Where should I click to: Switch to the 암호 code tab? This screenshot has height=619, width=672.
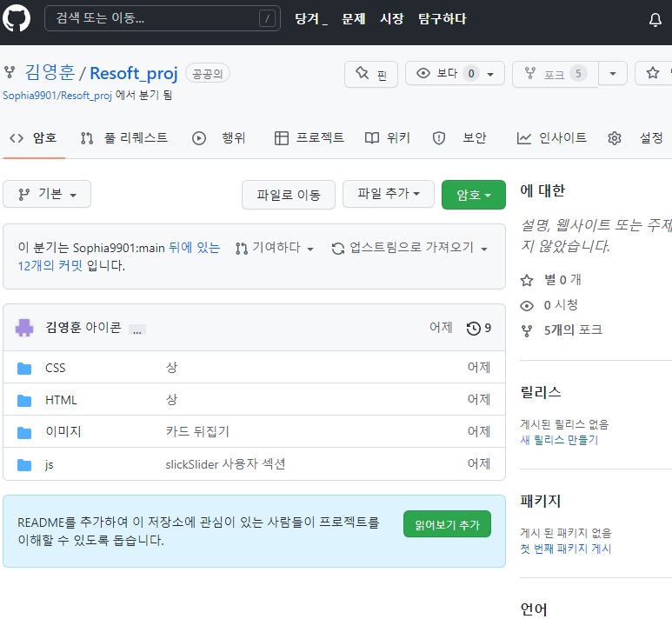pyautogui.click(x=33, y=138)
